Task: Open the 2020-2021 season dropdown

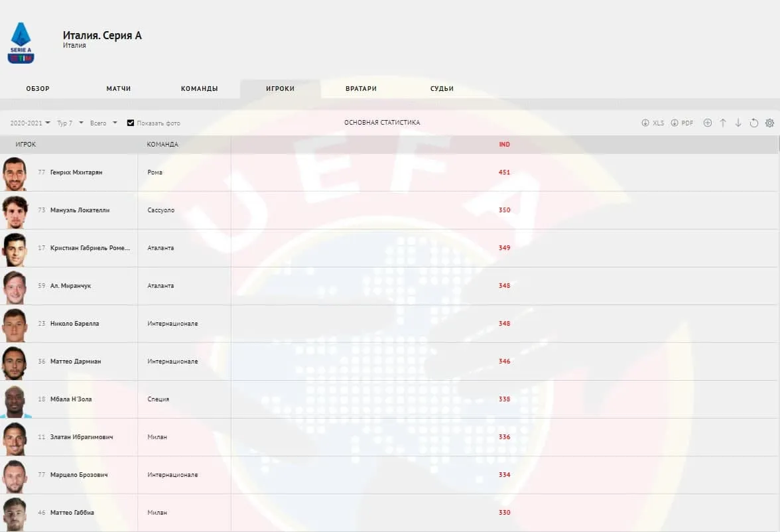Action: coord(30,123)
